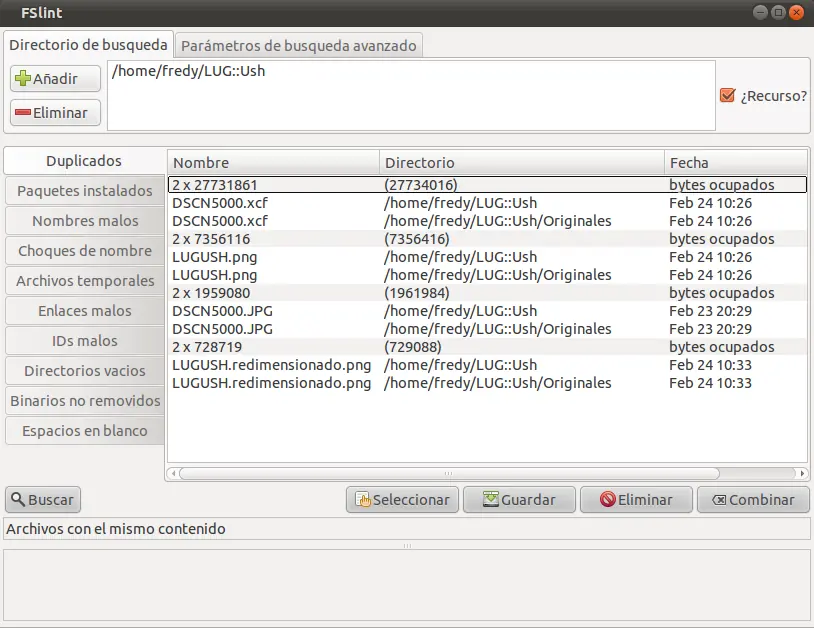Click the horizontal scrollbar's left arrow
The height and width of the screenshot is (628, 814).
point(173,473)
